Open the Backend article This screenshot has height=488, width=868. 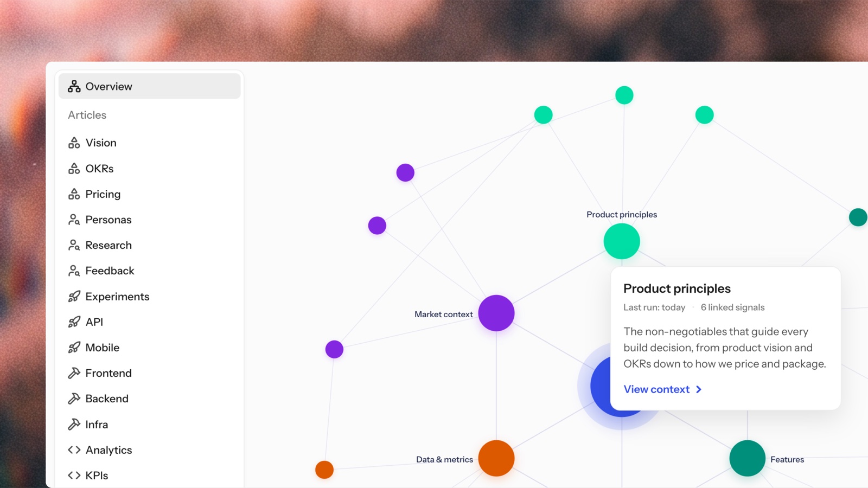pyautogui.click(x=149, y=399)
